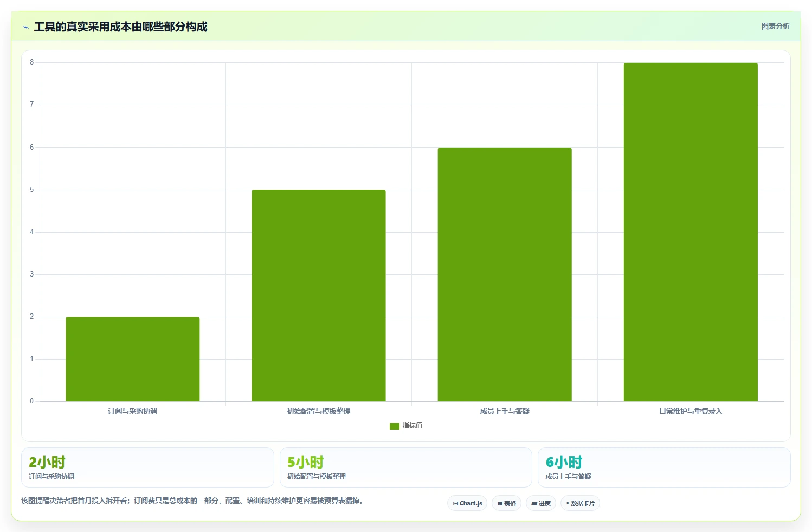Click the 订阅与采购协调 axis label
The width and height of the screenshot is (812, 532).
coord(133,411)
